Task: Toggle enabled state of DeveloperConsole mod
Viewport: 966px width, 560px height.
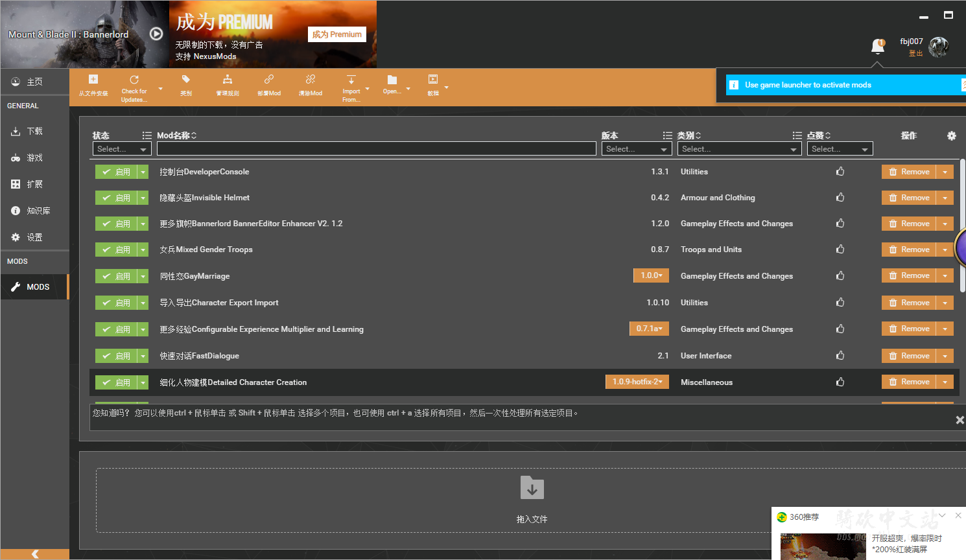Action: click(x=116, y=172)
